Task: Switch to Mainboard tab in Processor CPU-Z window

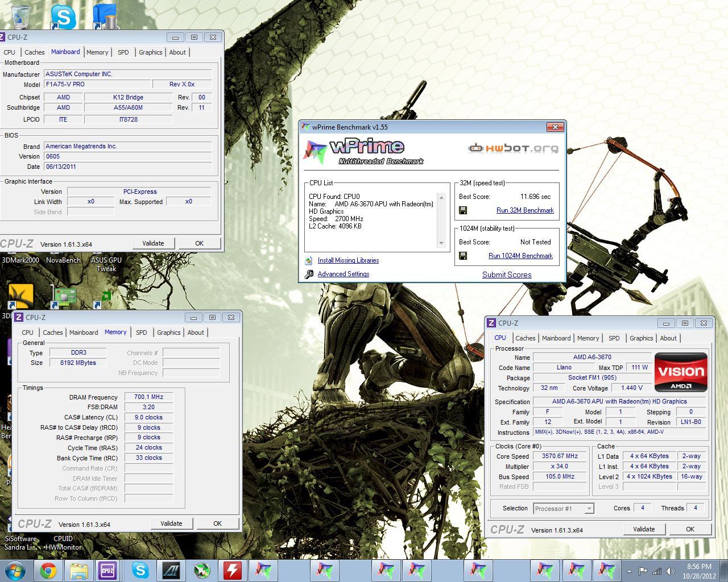Action: (556, 338)
